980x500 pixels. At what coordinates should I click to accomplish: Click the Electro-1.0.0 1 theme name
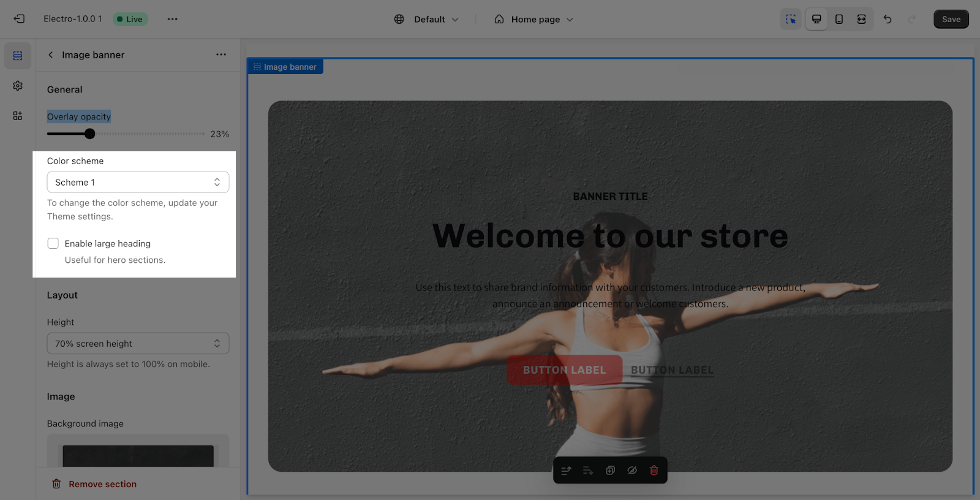coord(73,19)
